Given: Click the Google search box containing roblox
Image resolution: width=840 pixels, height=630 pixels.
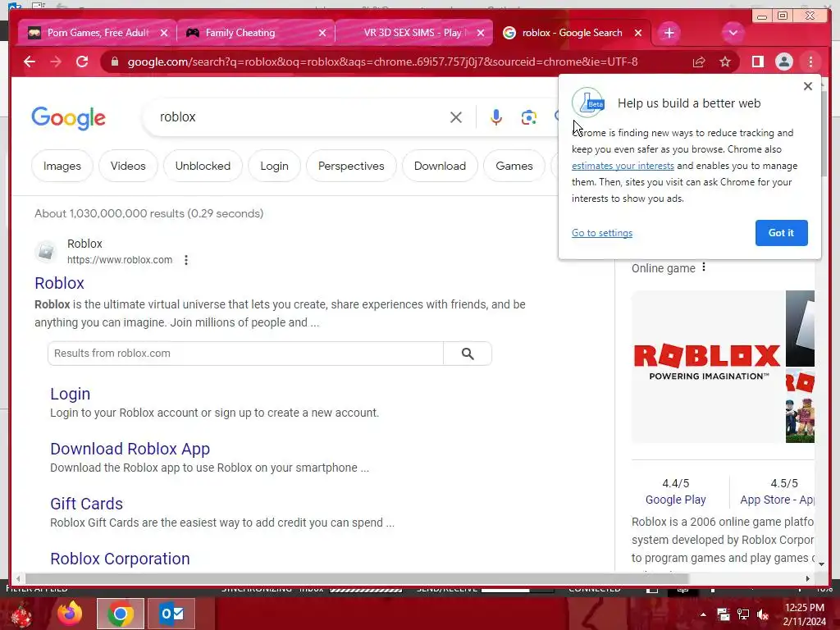Looking at the screenshot, I should 300,117.
